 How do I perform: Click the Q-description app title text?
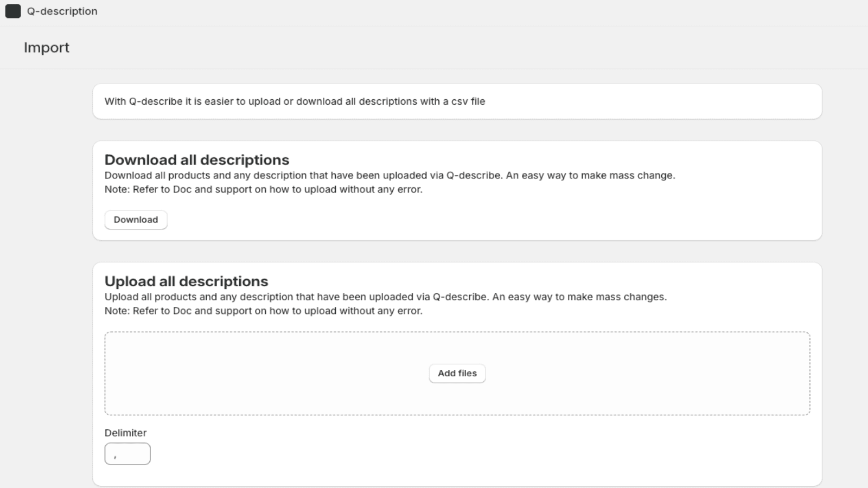click(x=62, y=11)
